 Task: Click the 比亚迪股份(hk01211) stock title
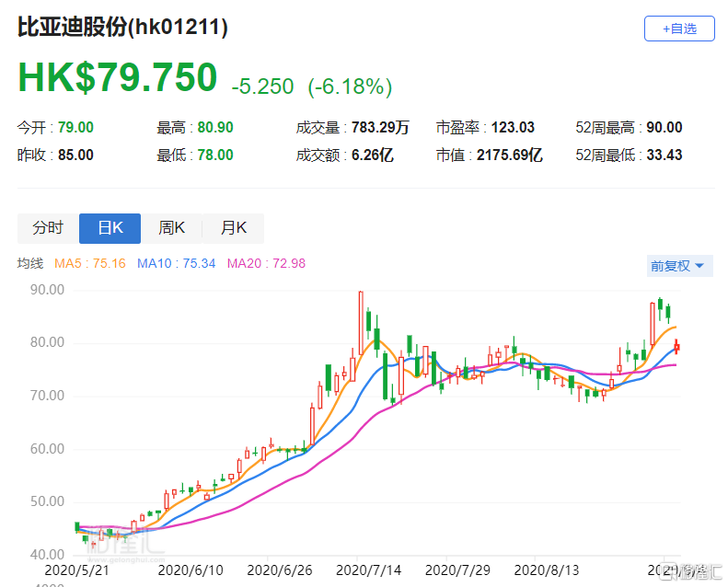point(122,28)
